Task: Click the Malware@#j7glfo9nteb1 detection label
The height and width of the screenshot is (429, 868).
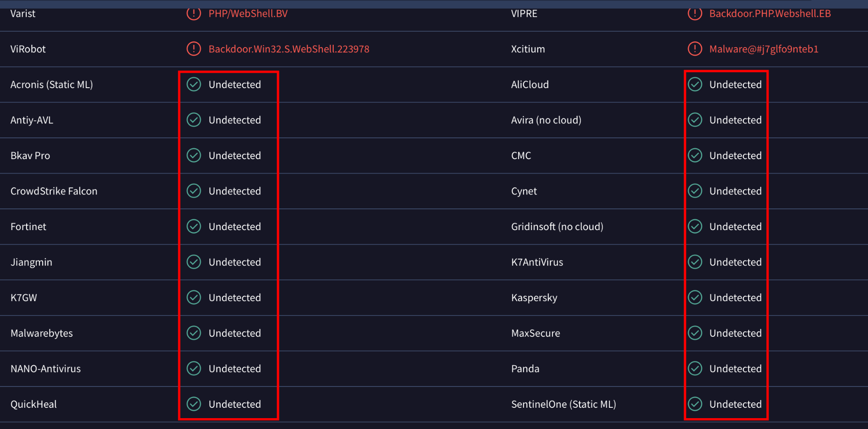Action: 764,49
